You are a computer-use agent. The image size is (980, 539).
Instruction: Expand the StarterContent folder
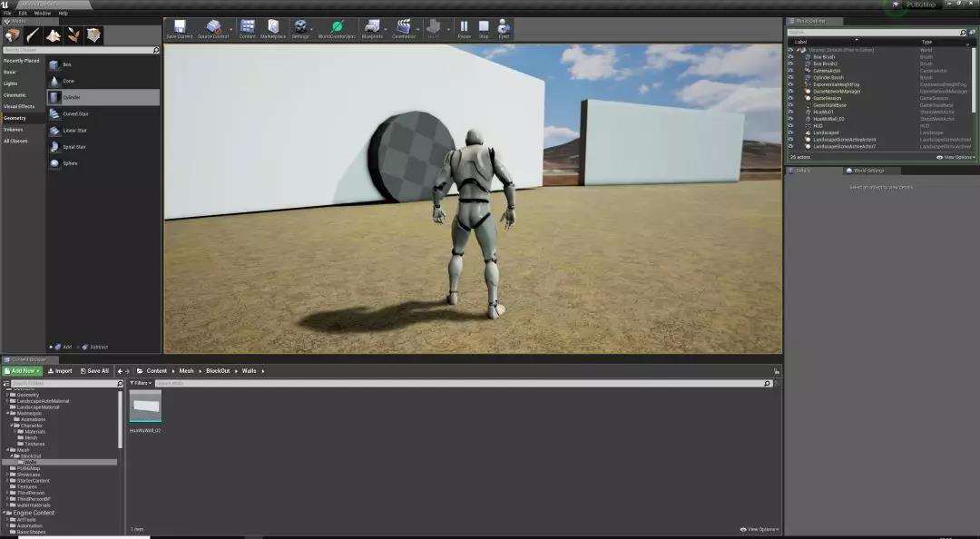[7, 481]
